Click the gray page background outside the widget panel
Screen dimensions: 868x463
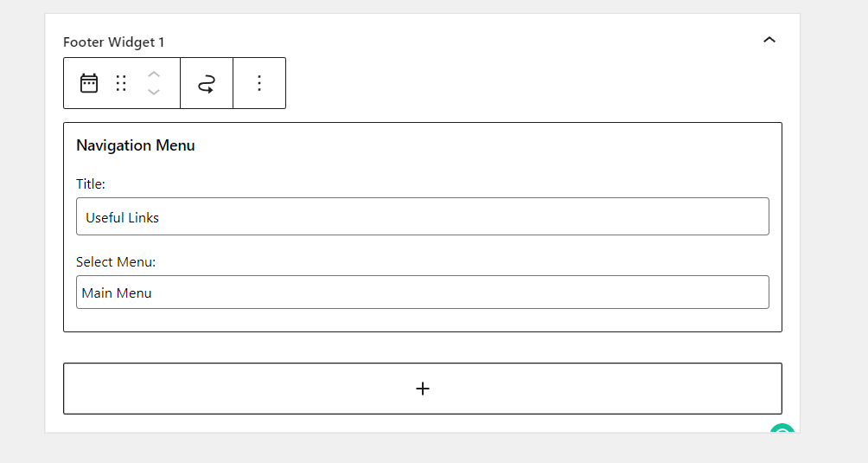[x=833, y=222]
